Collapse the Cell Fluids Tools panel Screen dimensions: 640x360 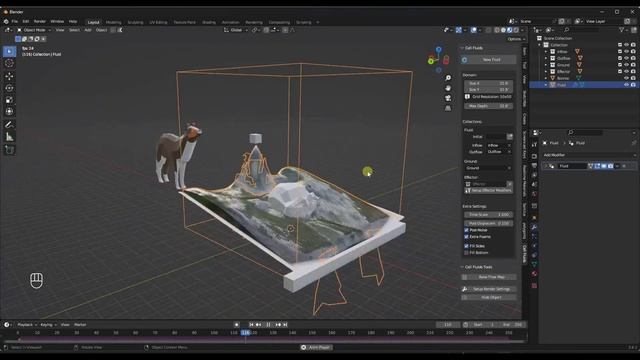point(478,267)
